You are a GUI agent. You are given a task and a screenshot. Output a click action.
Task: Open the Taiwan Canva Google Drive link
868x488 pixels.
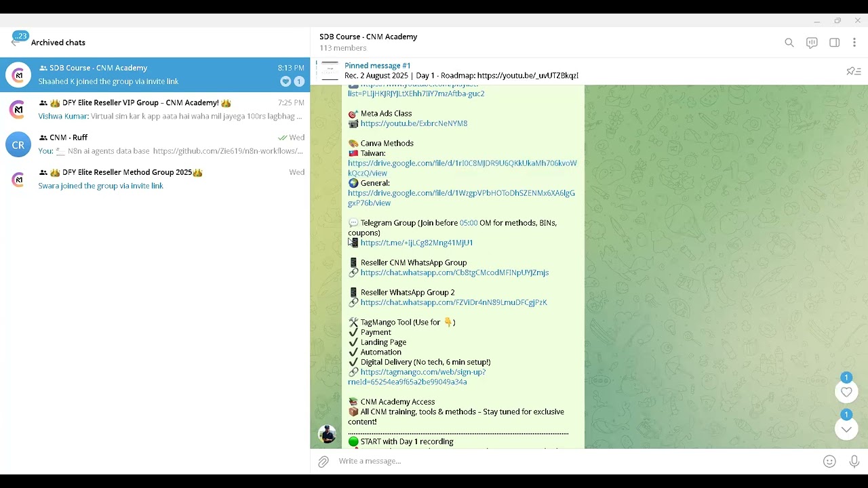[x=462, y=168]
